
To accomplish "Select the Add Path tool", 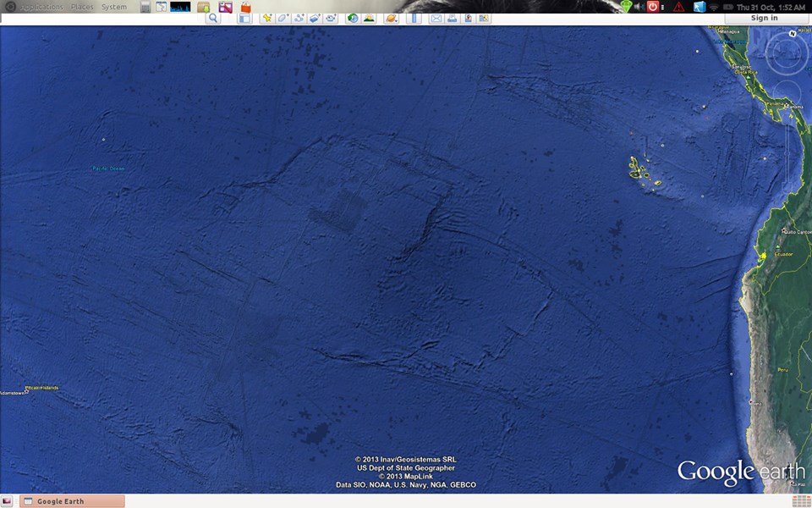I will coord(299,18).
